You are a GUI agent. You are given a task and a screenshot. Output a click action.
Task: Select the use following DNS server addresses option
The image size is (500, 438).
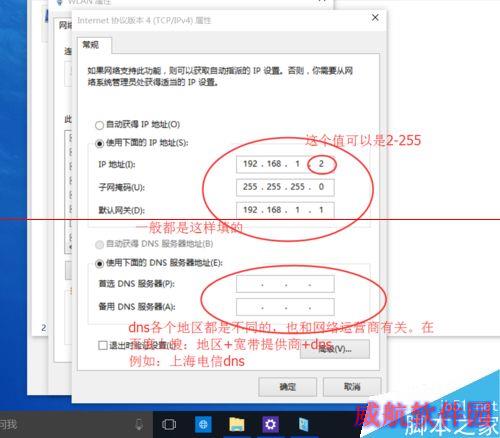tap(99, 264)
